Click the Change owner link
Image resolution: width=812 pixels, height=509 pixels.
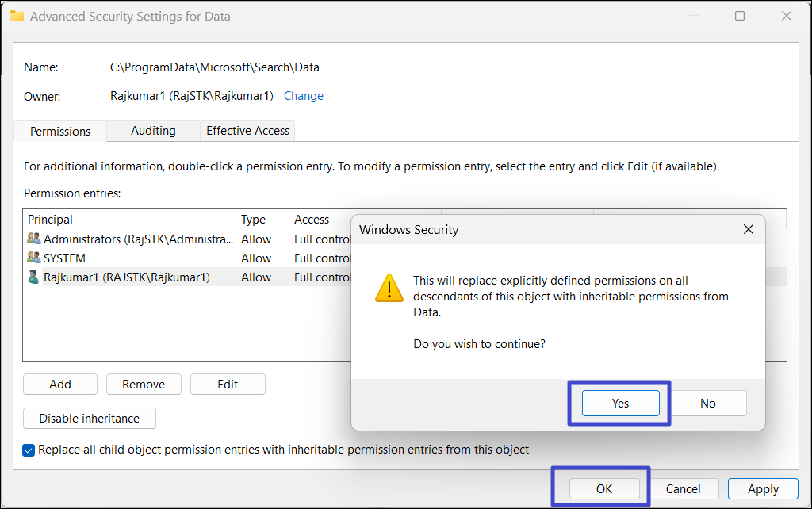304,96
